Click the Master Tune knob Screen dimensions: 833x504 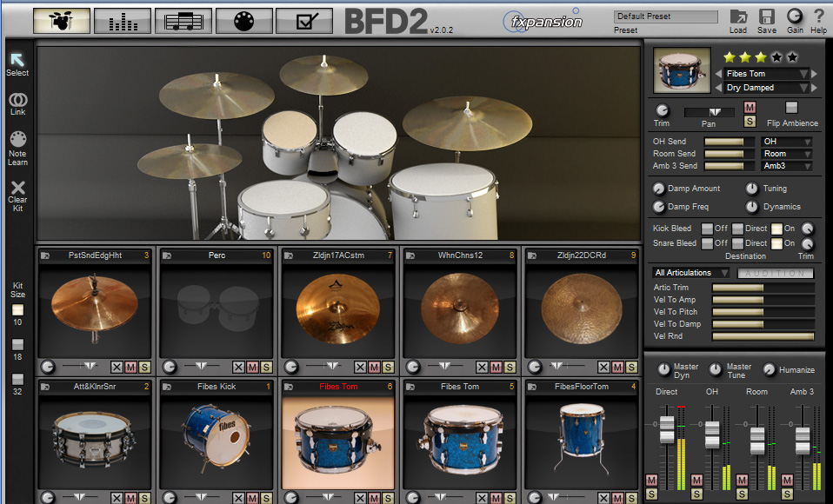[x=716, y=369]
